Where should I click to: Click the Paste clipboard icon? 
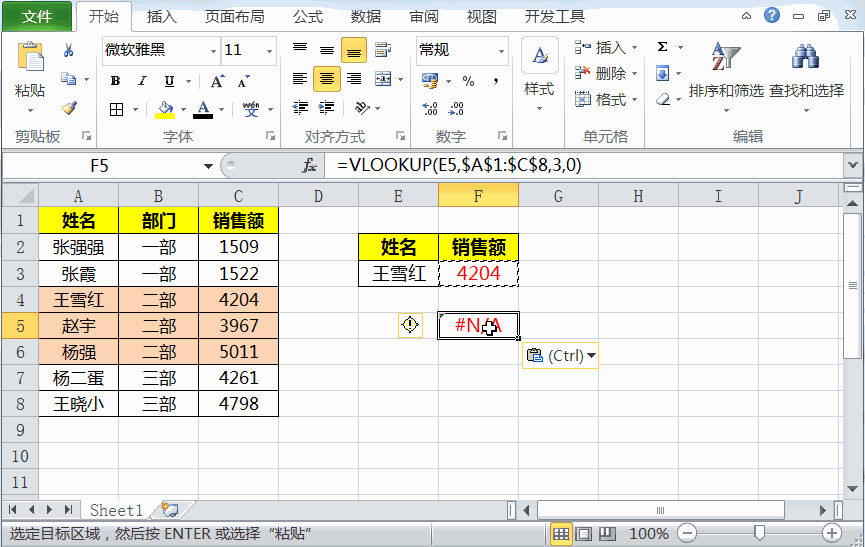click(x=30, y=56)
